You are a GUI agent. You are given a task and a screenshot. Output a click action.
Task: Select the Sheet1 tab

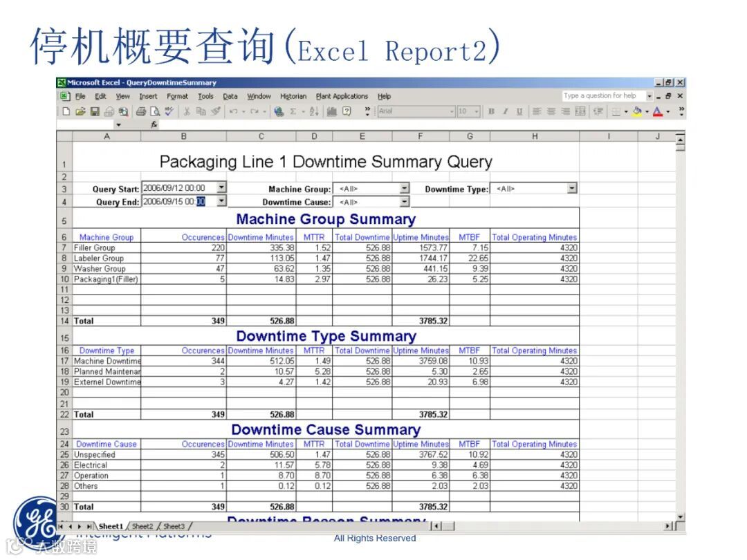pyautogui.click(x=111, y=526)
